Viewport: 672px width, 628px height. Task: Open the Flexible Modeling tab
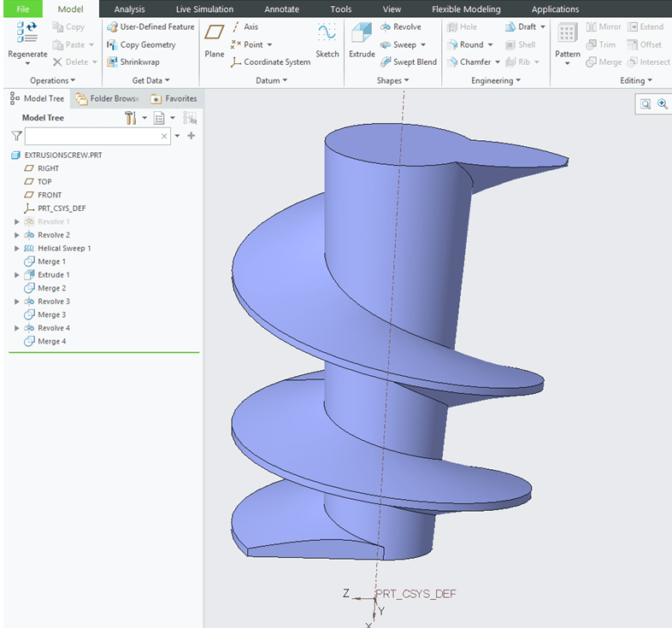tap(466, 9)
